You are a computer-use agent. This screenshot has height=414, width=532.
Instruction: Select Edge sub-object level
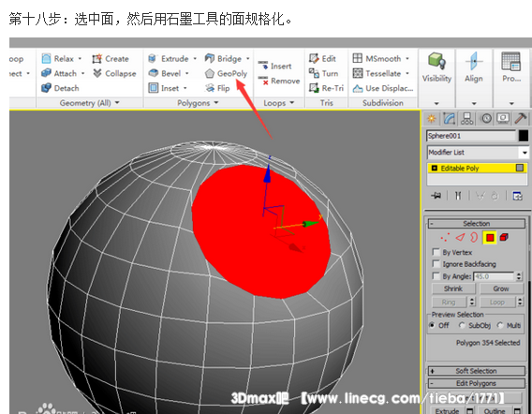pyautogui.click(x=460, y=237)
